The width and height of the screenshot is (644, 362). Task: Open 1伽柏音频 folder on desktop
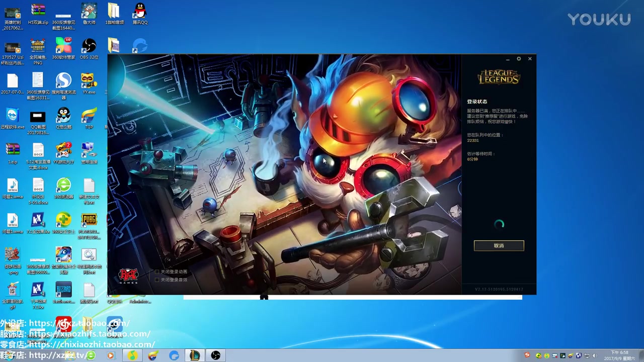114,14
